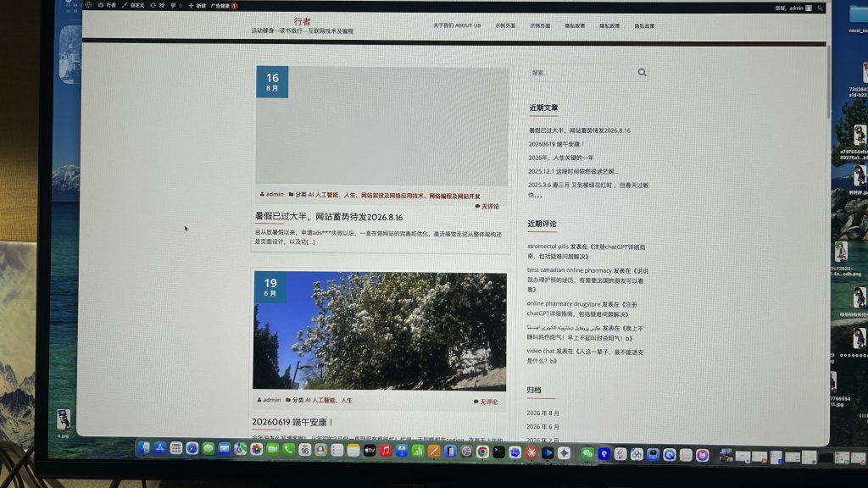Open WeChat from the Dock
Image resolution: width=868 pixels, height=488 pixels.
[x=587, y=453]
